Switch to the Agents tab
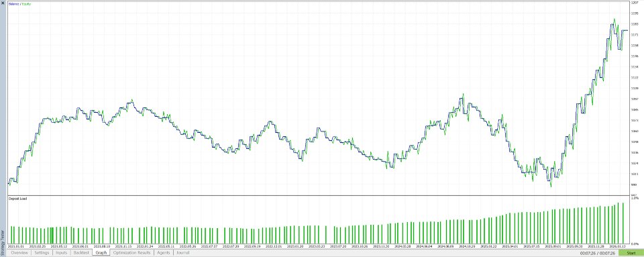Viewport: 644px width, 257px height. pos(164,253)
